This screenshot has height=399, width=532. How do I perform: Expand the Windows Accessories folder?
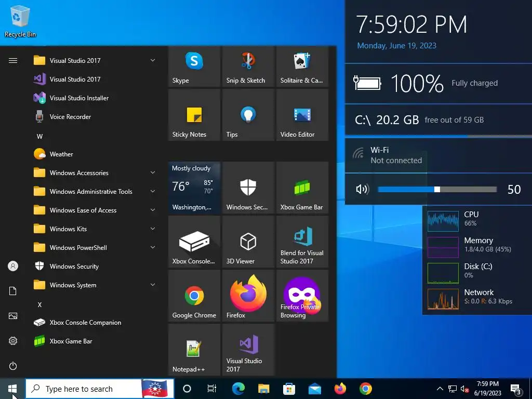(95, 172)
